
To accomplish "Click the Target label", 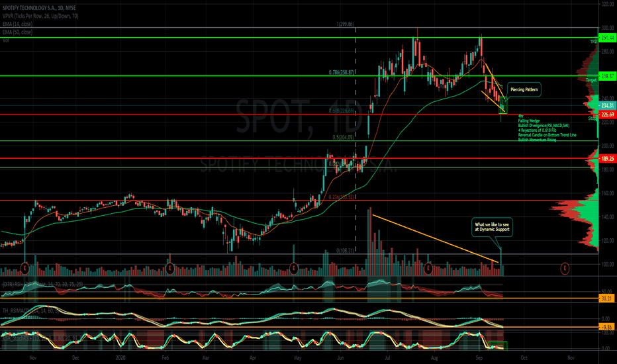I will (x=591, y=80).
